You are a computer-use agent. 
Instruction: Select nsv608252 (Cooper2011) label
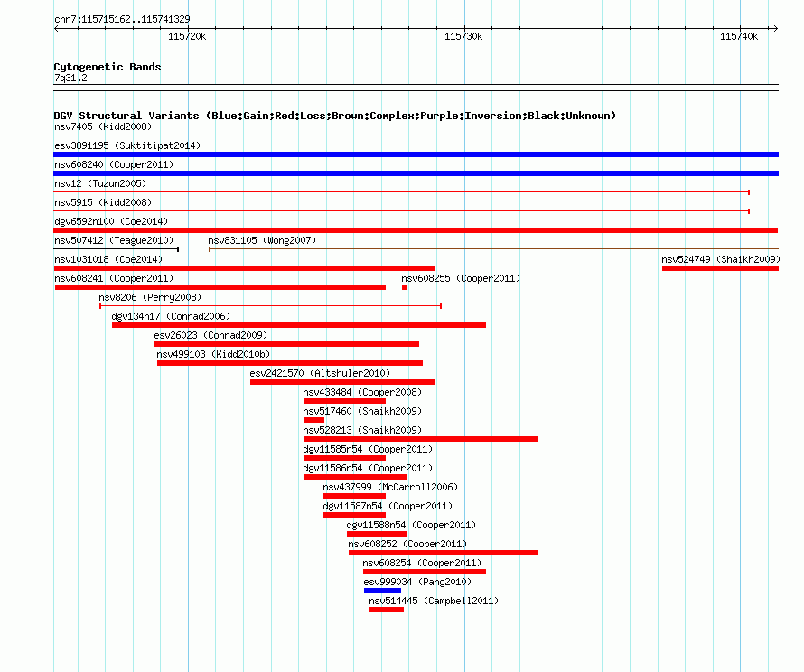click(407, 544)
